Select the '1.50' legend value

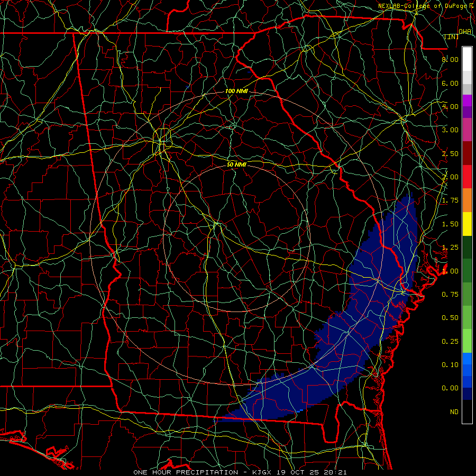[x=450, y=224]
